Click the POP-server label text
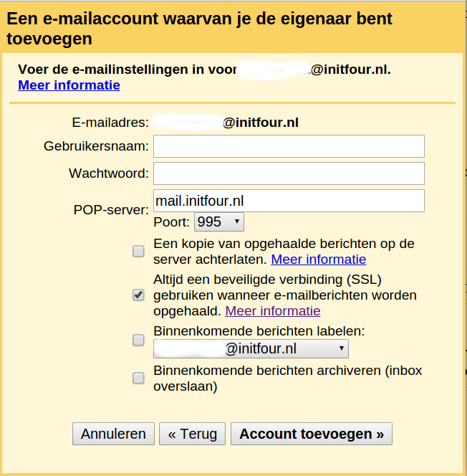The height and width of the screenshot is (476, 467). click(111, 210)
